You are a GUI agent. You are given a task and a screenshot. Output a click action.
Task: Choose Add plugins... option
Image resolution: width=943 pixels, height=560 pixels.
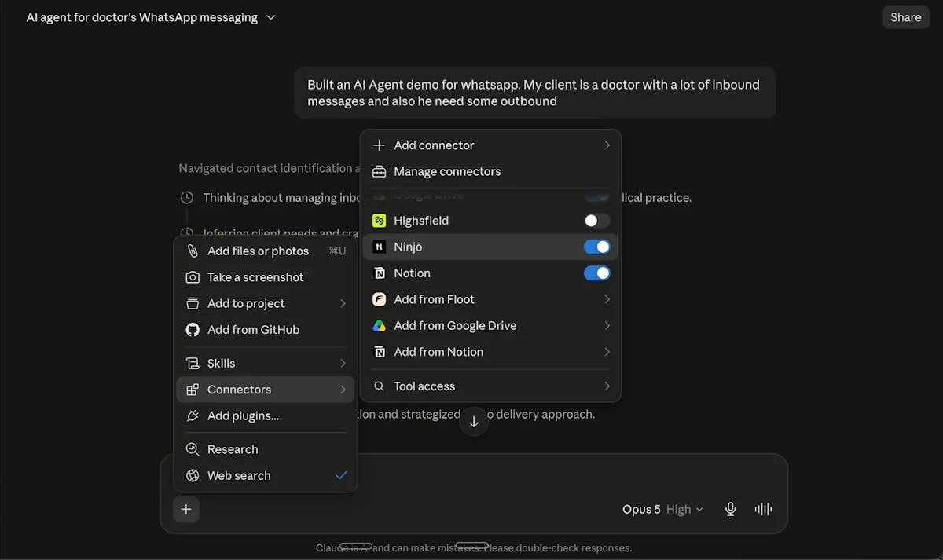tap(266, 415)
